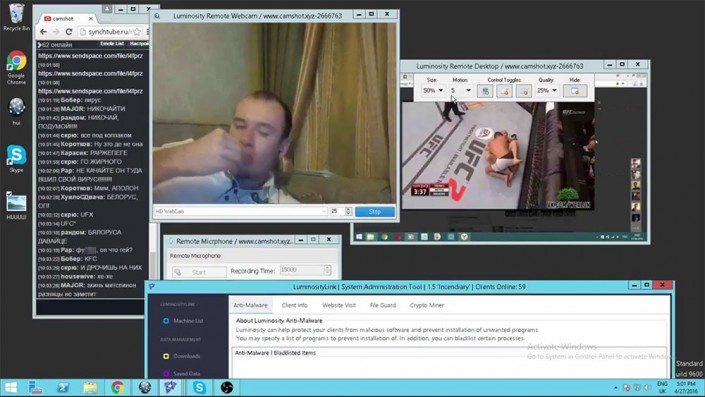Open the Recycle Bin icon

17,18
